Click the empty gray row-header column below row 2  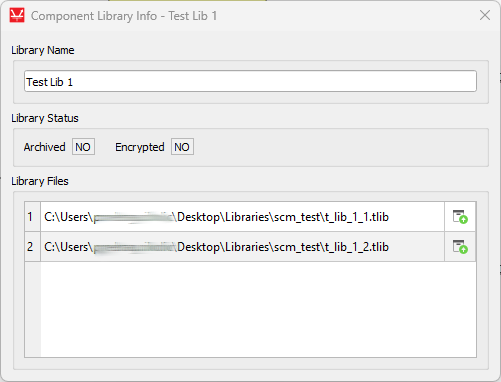[x=33, y=309]
